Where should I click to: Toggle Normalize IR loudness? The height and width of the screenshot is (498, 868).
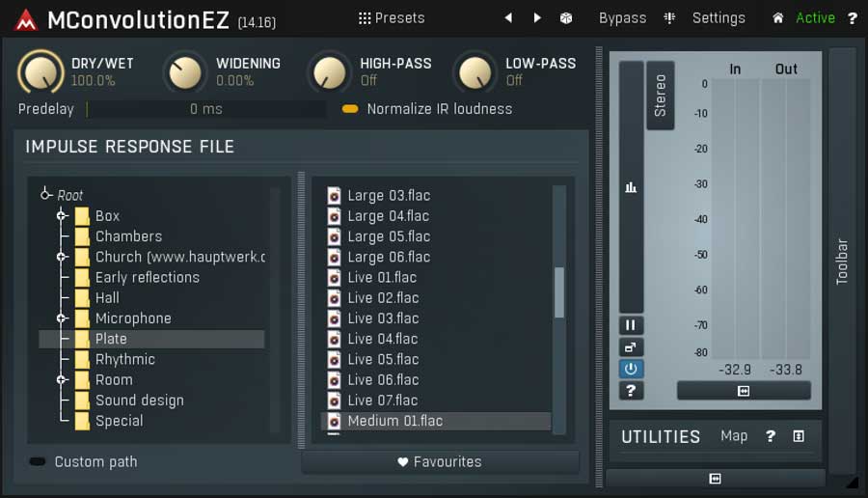pyautogui.click(x=350, y=109)
